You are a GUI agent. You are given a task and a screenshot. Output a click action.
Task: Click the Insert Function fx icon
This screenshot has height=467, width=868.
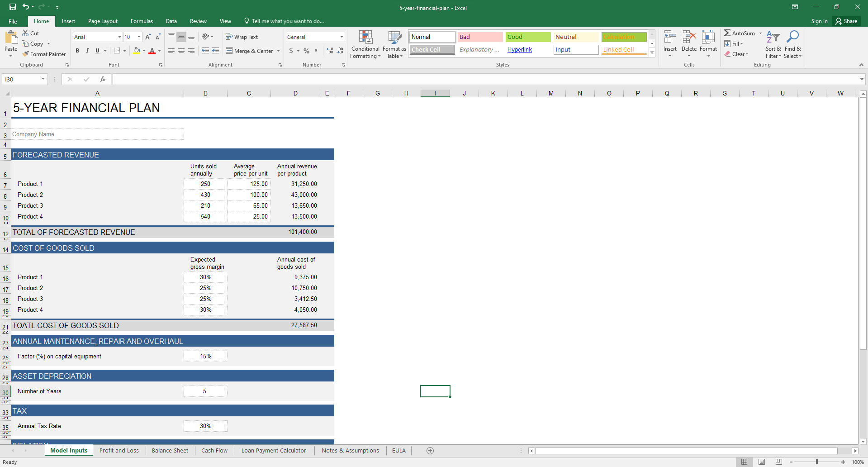tap(103, 79)
